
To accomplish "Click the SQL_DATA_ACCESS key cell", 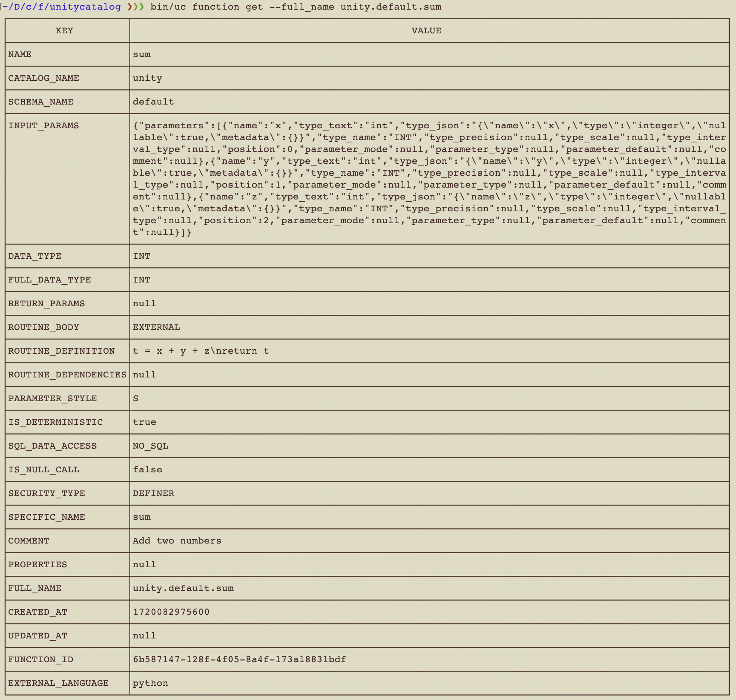I will click(x=68, y=446).
